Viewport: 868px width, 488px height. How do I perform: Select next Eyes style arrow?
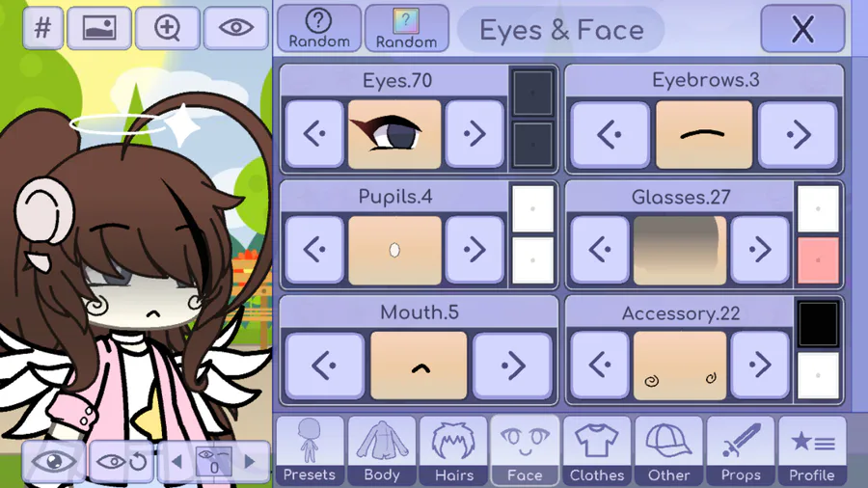coord(475,134)
